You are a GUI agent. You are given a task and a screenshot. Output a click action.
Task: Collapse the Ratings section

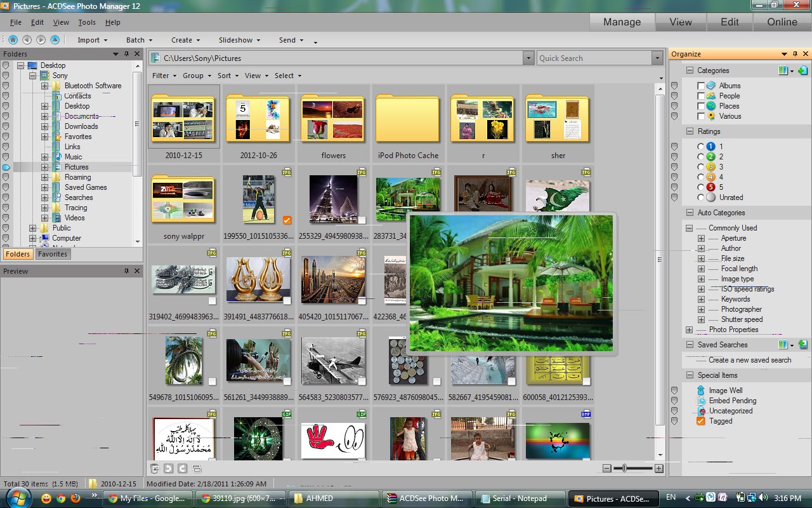click(x=690, y=131)
